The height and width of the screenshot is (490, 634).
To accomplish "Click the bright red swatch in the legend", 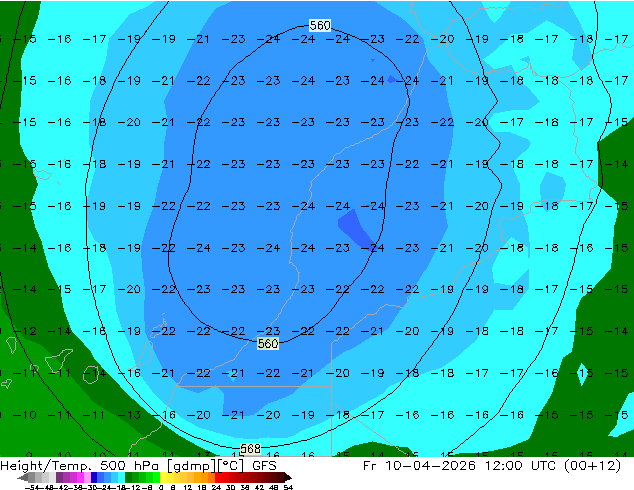I will (218, 478).
